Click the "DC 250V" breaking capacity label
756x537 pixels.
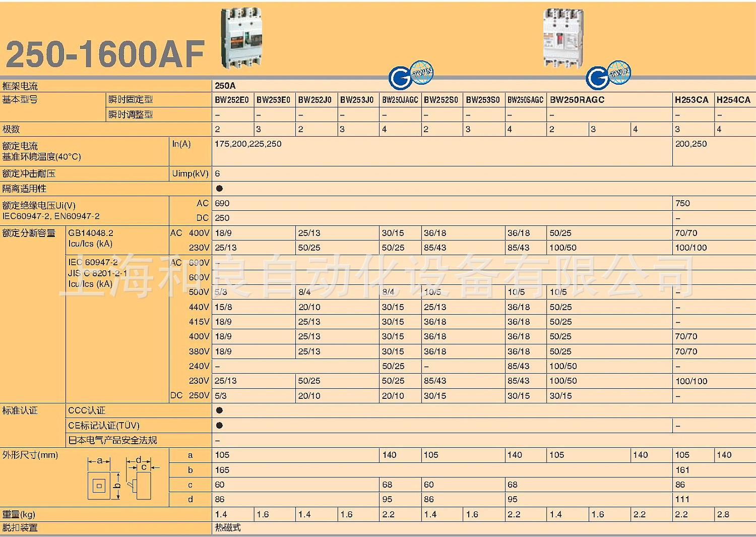(190, 396)
